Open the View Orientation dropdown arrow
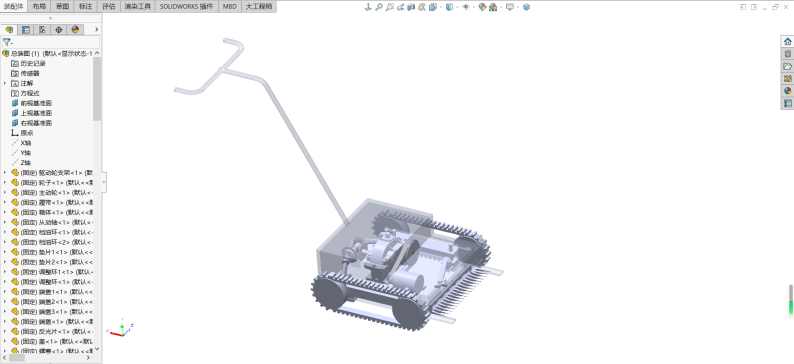The width and height of the screenshot is (794, 364). click(441, 7)
